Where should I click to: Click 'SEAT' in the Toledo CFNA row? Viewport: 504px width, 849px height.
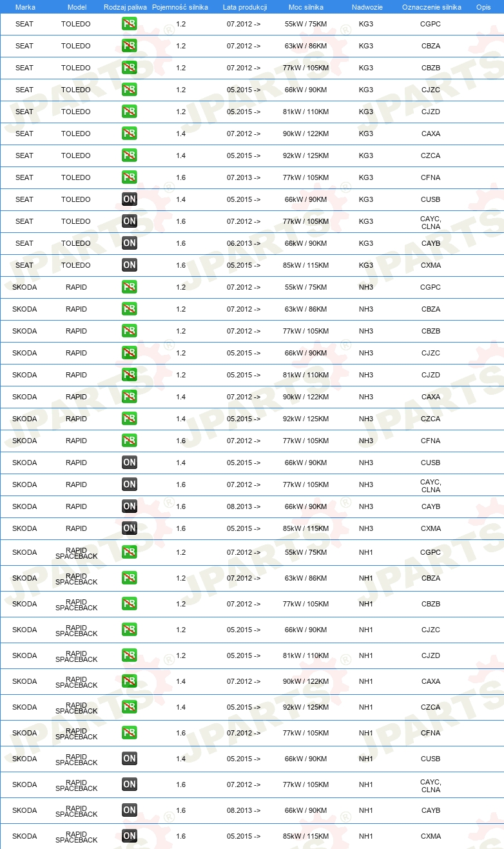(x=24, y=177)
